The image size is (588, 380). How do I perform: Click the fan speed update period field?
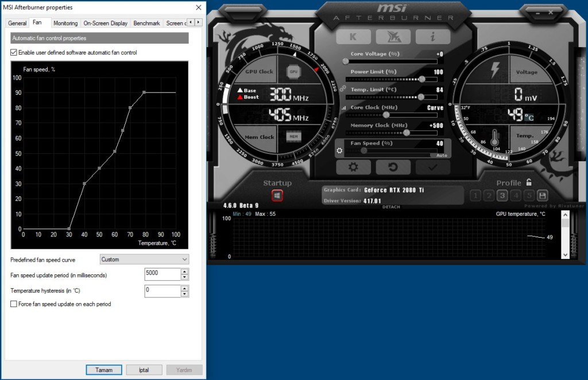click(163, 274)
